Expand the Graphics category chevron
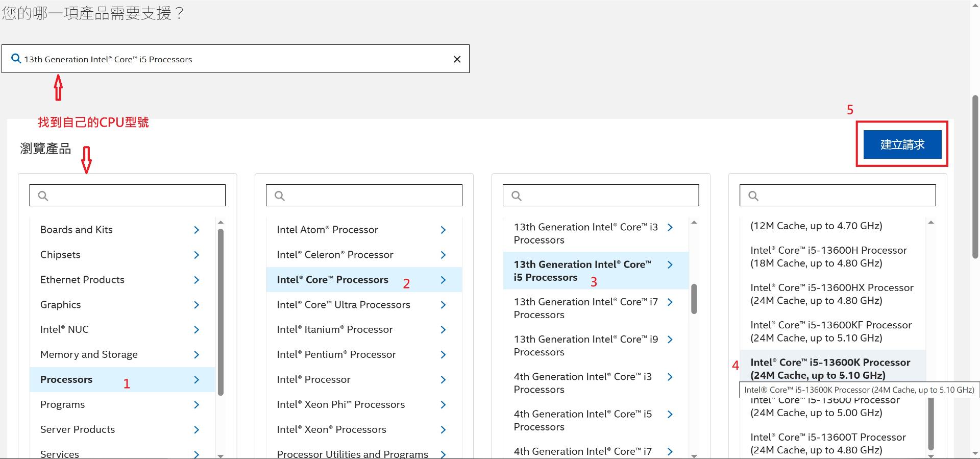The height and width of the screenshot is (459, 980). click(197, 305)
